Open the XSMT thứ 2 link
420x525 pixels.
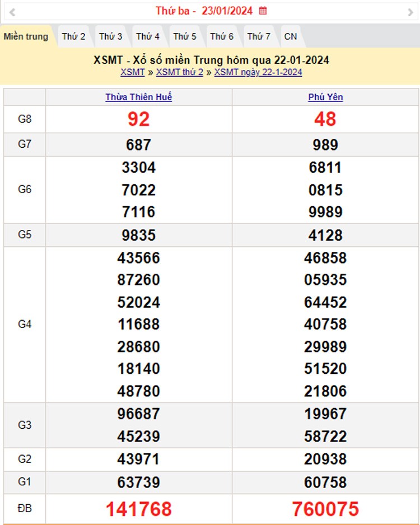click(x=180, y=72)
